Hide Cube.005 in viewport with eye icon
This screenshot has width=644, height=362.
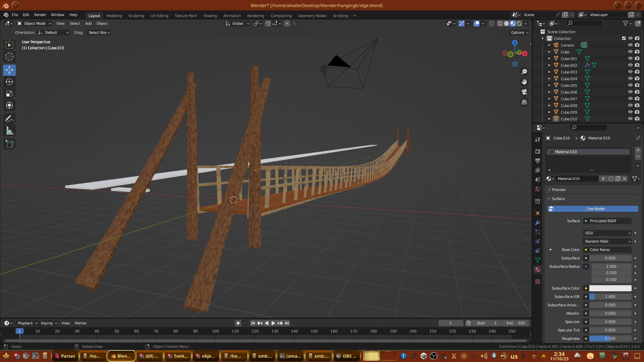tap(630, 85)
